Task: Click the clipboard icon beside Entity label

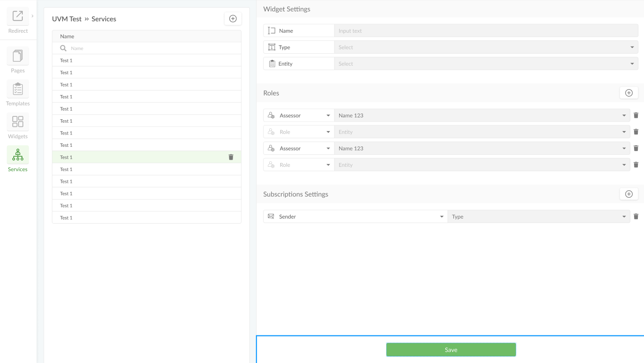Action: tap(272, 64)
